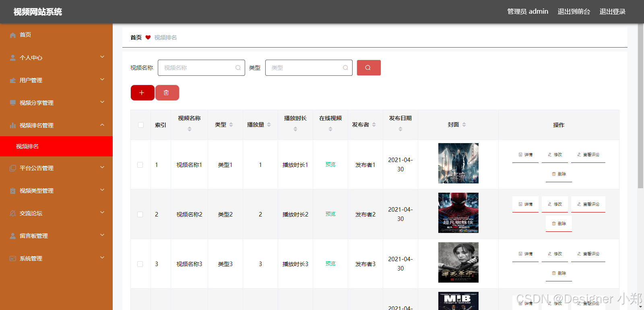Viewport: 644px width, 310px height.
Task: Sort by 发布日期 column arrows
Action: [x=400, y=129]
